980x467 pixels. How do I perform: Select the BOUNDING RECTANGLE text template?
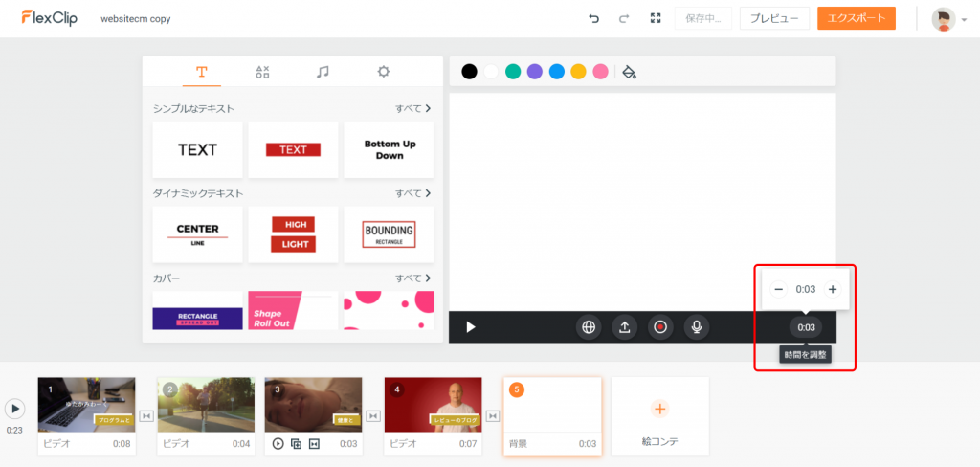(389, 234)
